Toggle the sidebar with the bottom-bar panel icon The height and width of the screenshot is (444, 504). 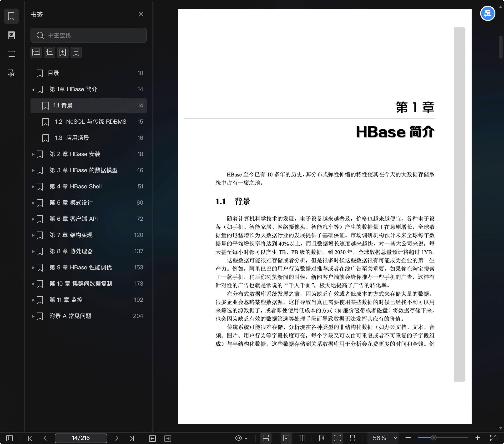(9, 438)
